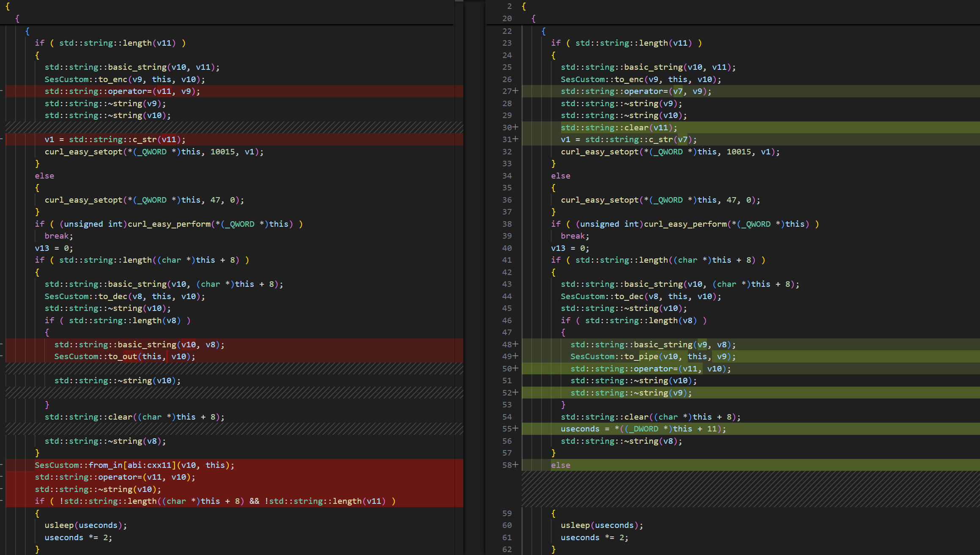The width and height of the screenshot is (980, 555).
Task: Click the red line v1 = std::string::c_str(v11)
Action: [114, 139]
